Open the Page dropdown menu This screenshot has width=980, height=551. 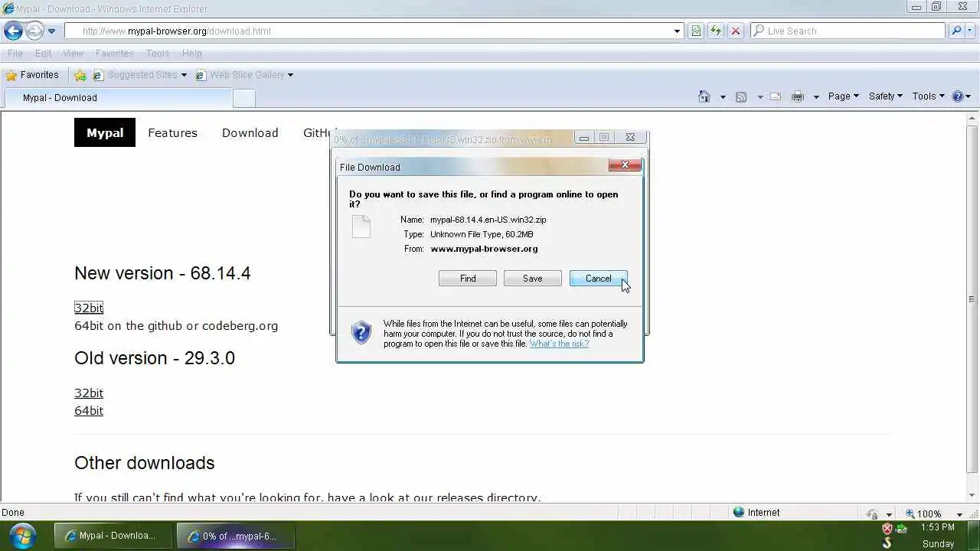click(x=843, y=96)
